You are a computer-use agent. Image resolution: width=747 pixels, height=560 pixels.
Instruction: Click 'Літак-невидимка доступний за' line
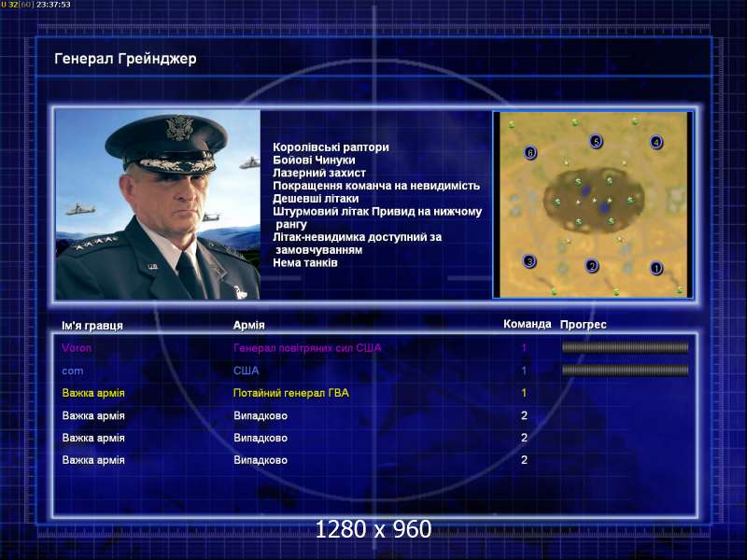pos(358,237)
